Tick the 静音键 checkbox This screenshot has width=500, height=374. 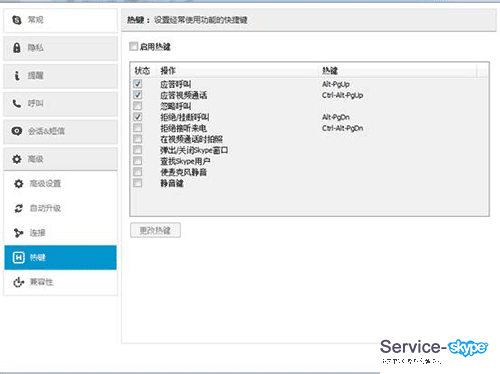(x=137, y=183)
